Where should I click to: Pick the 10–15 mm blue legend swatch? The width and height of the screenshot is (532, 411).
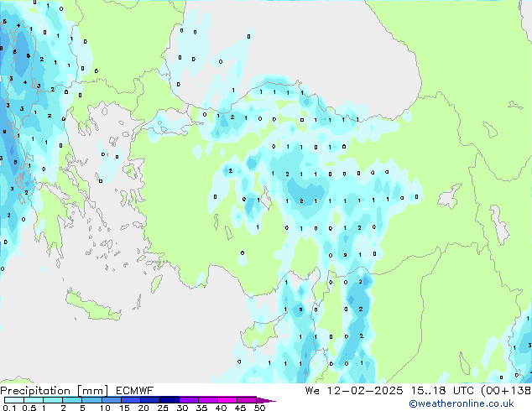tap(111, 400)
